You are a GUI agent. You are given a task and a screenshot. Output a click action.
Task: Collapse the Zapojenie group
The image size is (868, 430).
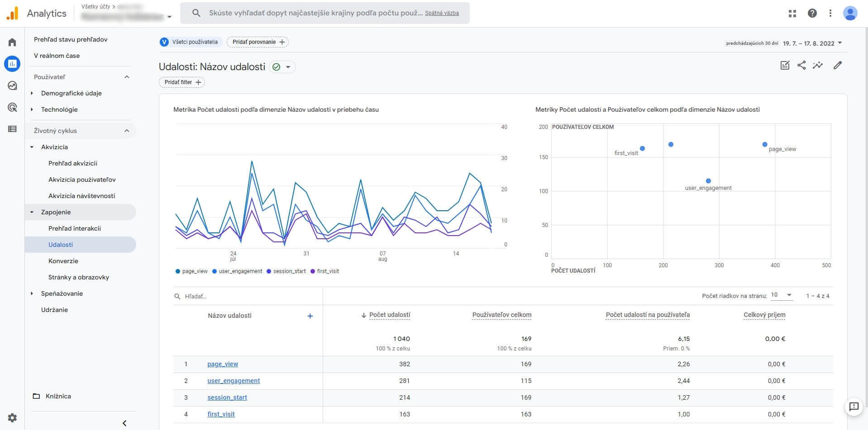tap(32, 212)
